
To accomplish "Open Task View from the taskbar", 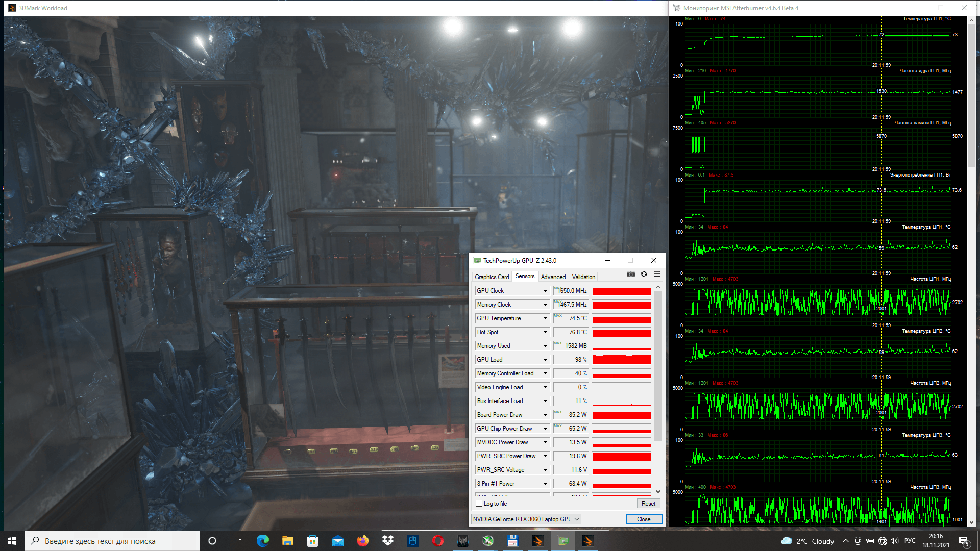I will [237, 541].
